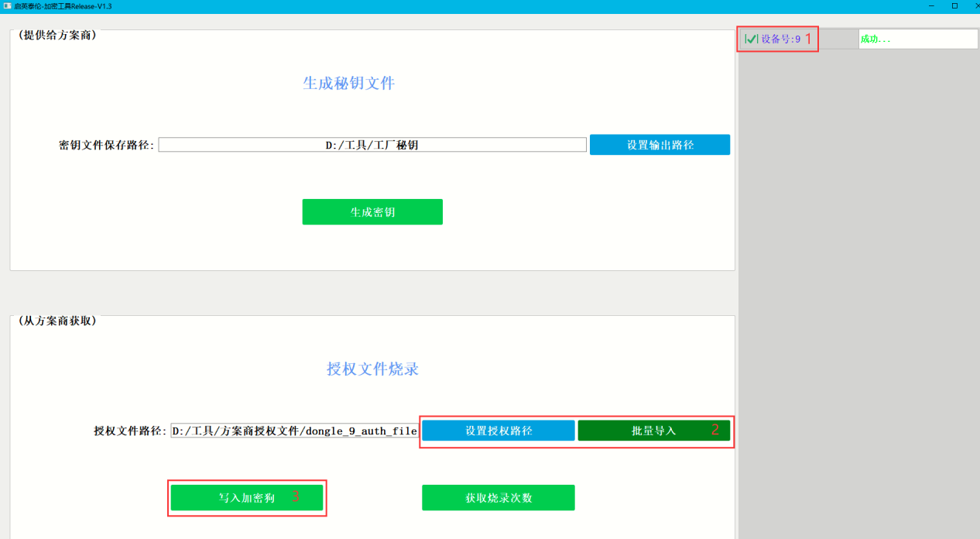Click the 设置输出路径 button

[660, 145]
